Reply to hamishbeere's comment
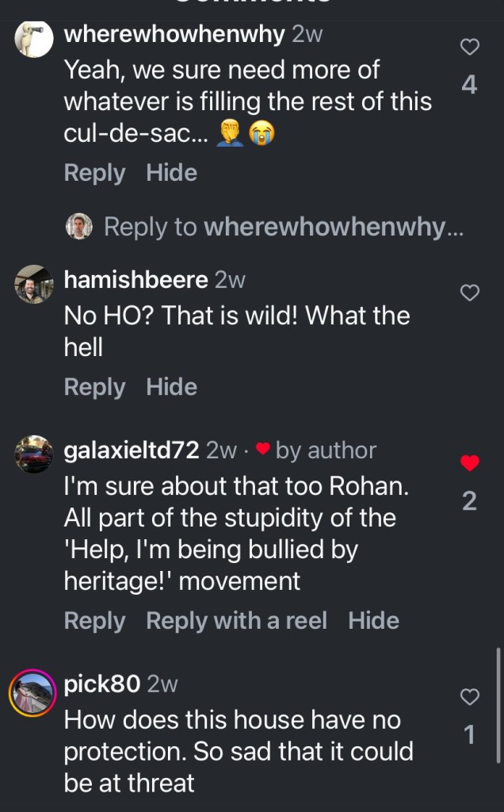Screen dimensions: 504x812 [94, 387]
